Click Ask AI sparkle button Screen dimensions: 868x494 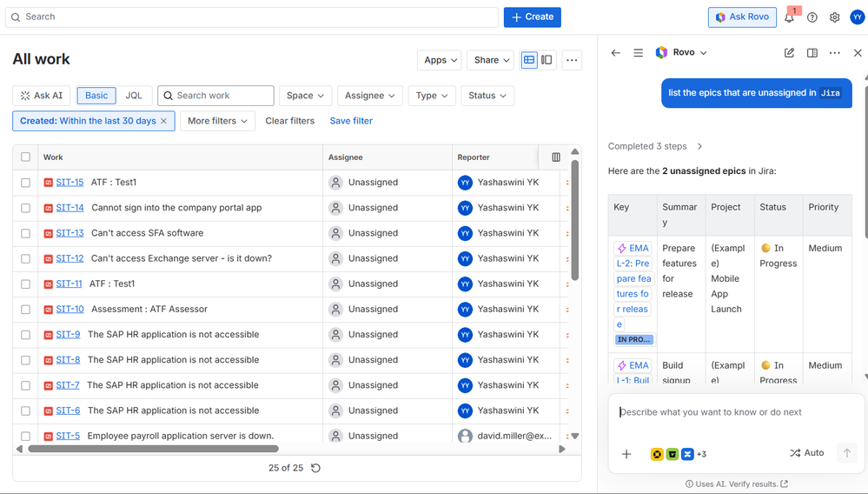[x=42, y=96]
